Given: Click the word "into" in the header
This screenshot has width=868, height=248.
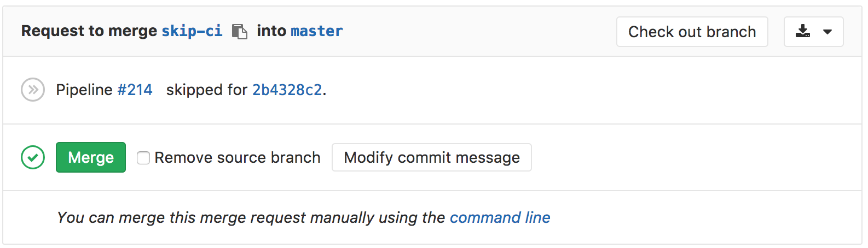Looking at the screenshot, I should coord(271,31).
